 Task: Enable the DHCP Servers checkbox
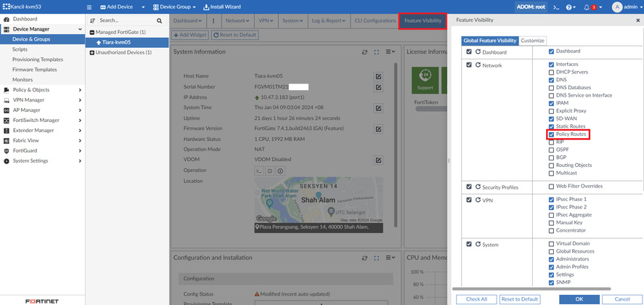[x=551, y=72]
